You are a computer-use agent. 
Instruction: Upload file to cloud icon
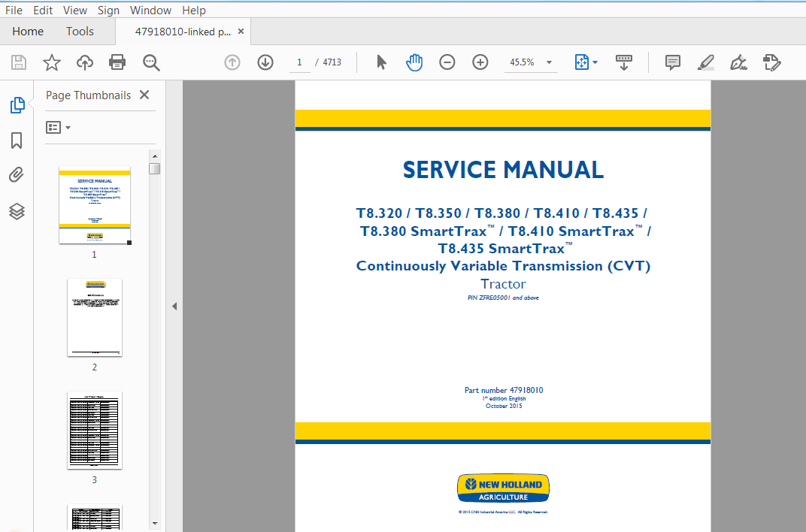85,62
